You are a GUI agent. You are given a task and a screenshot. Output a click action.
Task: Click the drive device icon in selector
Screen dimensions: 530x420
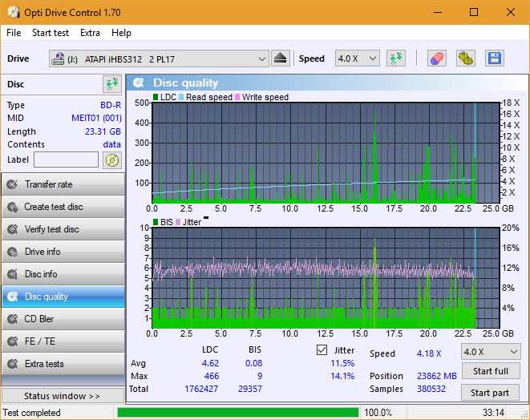(58, 59)
